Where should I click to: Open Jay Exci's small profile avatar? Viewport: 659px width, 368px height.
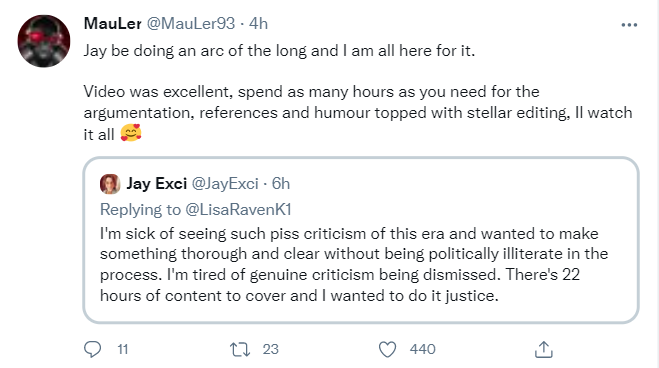point(110,184)
